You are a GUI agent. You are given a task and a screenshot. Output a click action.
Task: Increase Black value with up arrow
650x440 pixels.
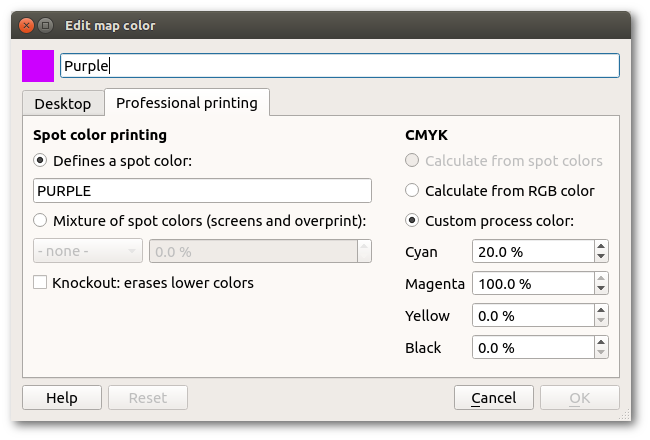coord(600,342)
